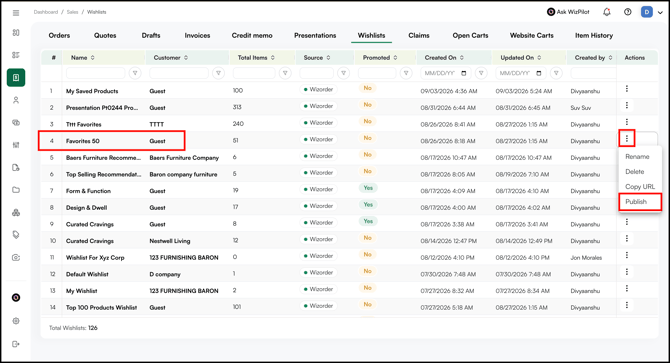This screenshot has width=670, height=363.
Task: Expand the profile dropdown chevron
Action: (660, 12)
